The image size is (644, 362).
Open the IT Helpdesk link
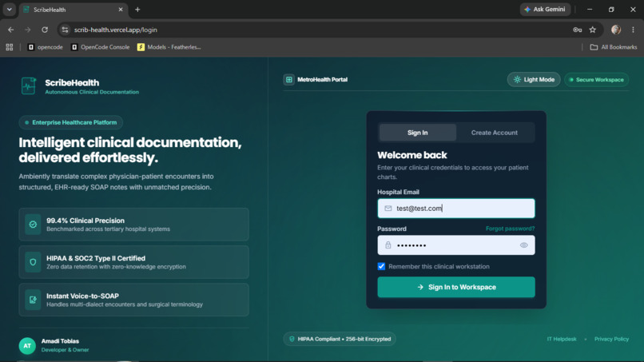tap(562, 339)
